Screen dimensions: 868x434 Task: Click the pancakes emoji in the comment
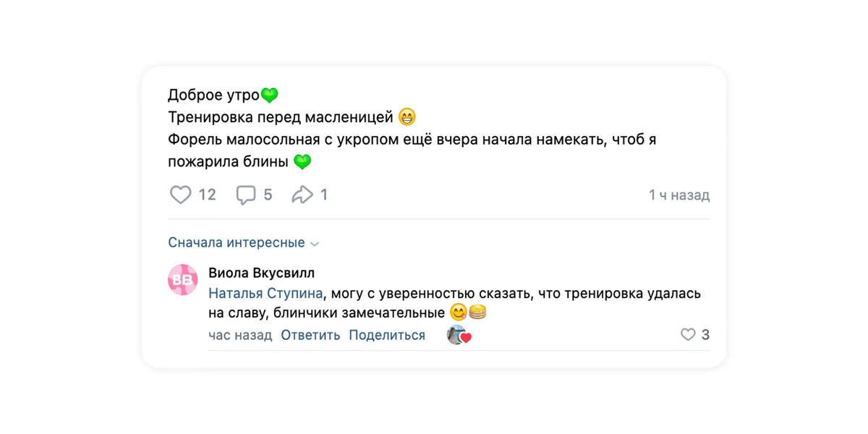[x=479, y=311]
